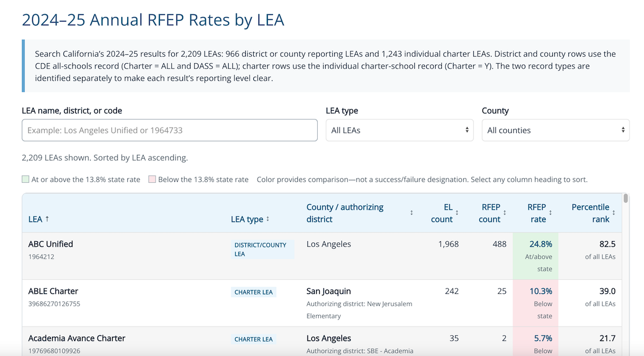Click the CHARTER LEA badge for ABLE Charter

pos(253,292)
